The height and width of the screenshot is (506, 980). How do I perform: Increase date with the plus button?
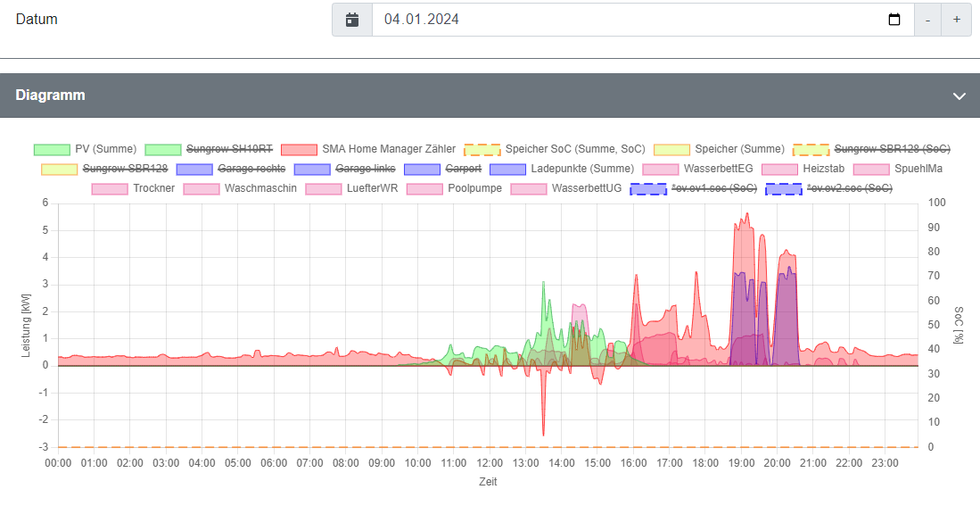click(x=957, y=20)
